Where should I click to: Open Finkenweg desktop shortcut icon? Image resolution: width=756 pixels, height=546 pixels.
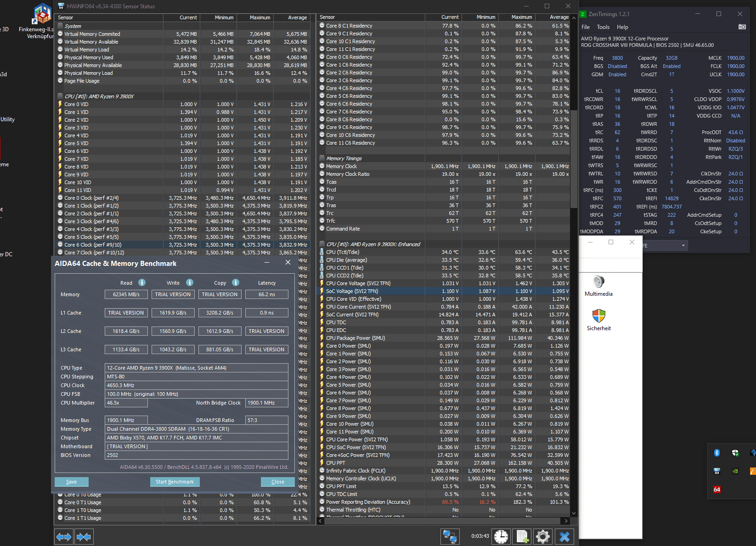tap(42, 14)
